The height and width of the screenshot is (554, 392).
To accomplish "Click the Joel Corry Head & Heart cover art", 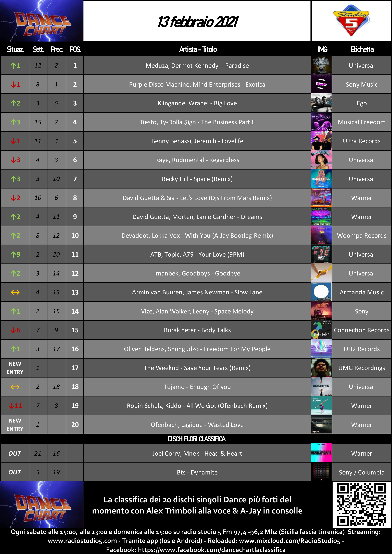I will [321, 453].
